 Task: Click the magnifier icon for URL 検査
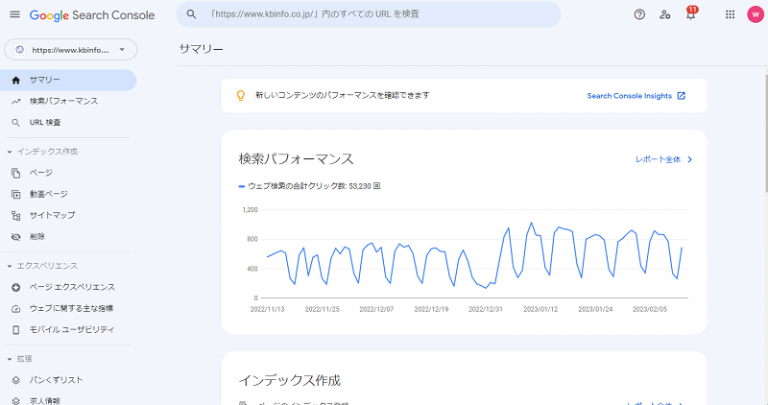coord(16,122)
